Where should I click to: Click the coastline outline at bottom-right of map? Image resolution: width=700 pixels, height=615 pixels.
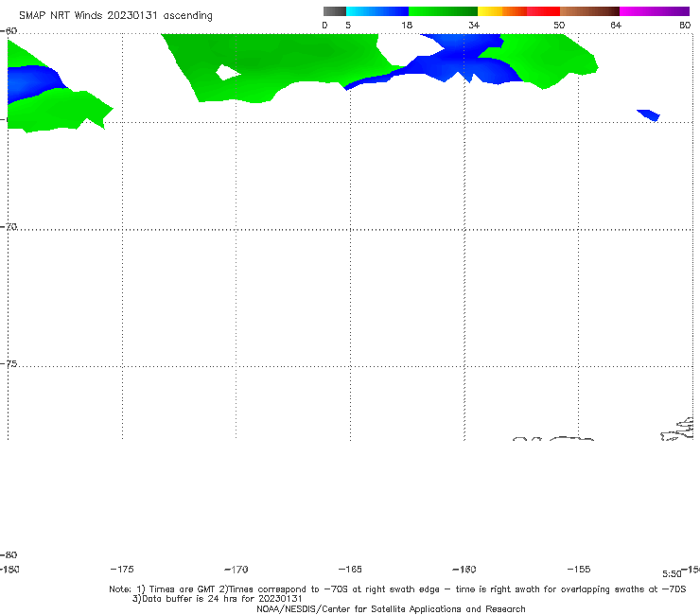[x=678, y=430]
